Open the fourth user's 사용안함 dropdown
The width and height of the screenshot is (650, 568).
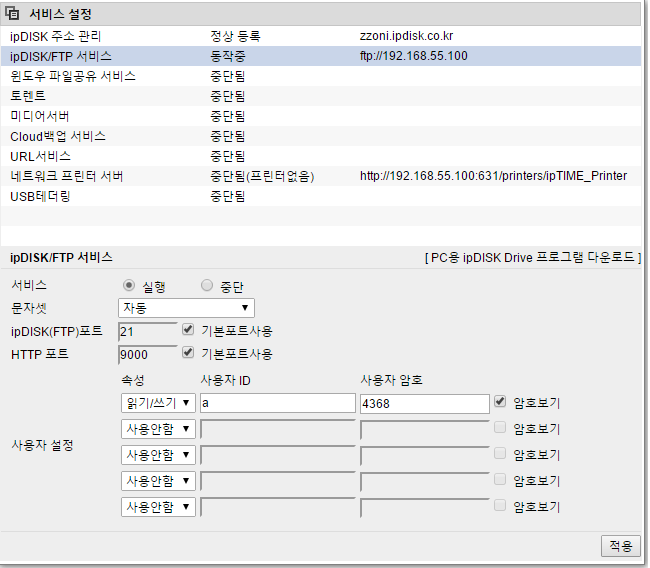(158, 481)
